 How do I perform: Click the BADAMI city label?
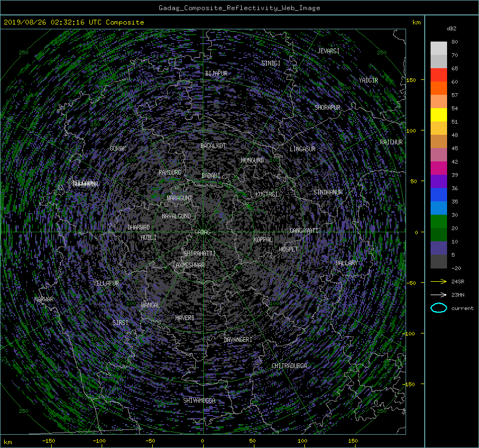tap(211, 176)
